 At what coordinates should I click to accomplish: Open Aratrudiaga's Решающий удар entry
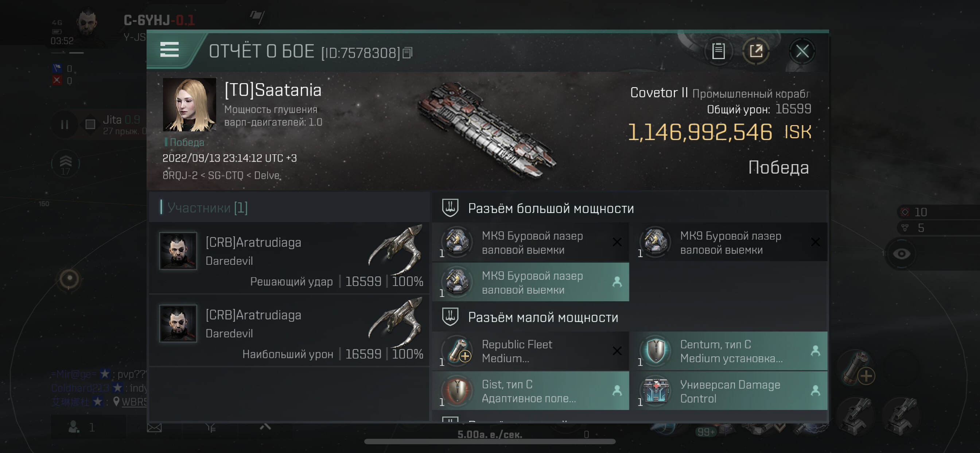[x=291, y=258]
